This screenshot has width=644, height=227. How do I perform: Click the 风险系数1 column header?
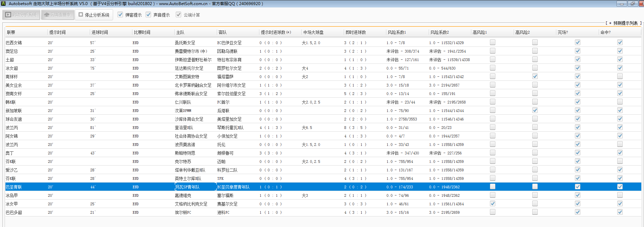pos(397,32)
